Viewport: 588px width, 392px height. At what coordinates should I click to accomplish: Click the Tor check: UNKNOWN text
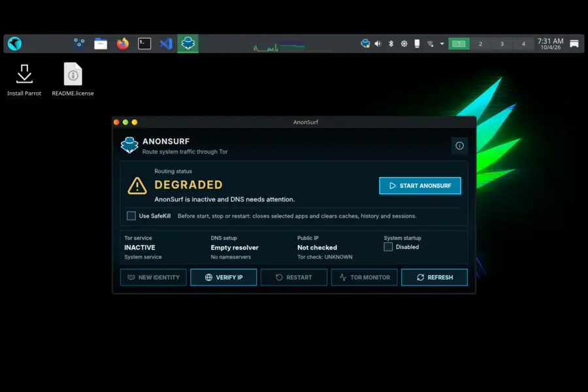(x=325, y=257)
